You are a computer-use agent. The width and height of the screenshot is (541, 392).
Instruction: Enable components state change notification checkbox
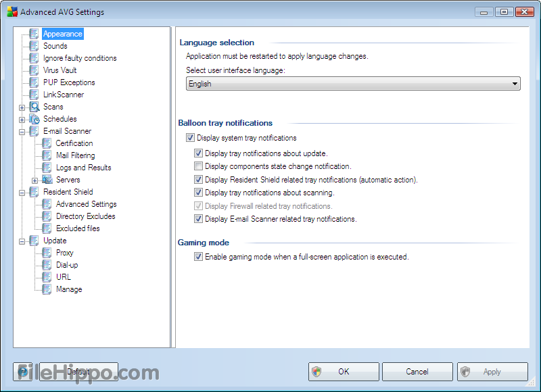coord(198,166)
